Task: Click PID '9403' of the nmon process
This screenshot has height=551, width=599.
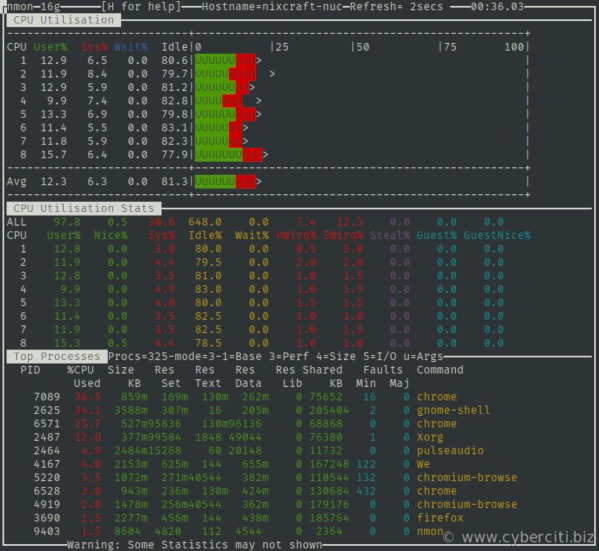Action: click(x=47, y=531)
